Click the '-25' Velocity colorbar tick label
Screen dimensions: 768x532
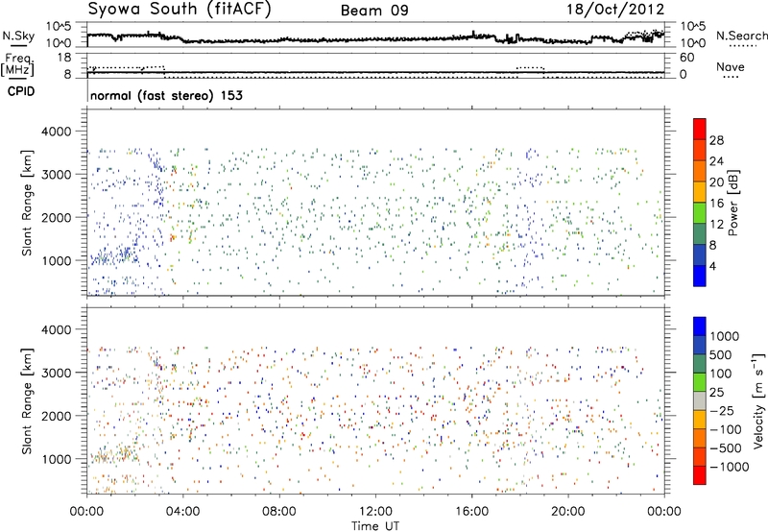(x=722, y=410)
